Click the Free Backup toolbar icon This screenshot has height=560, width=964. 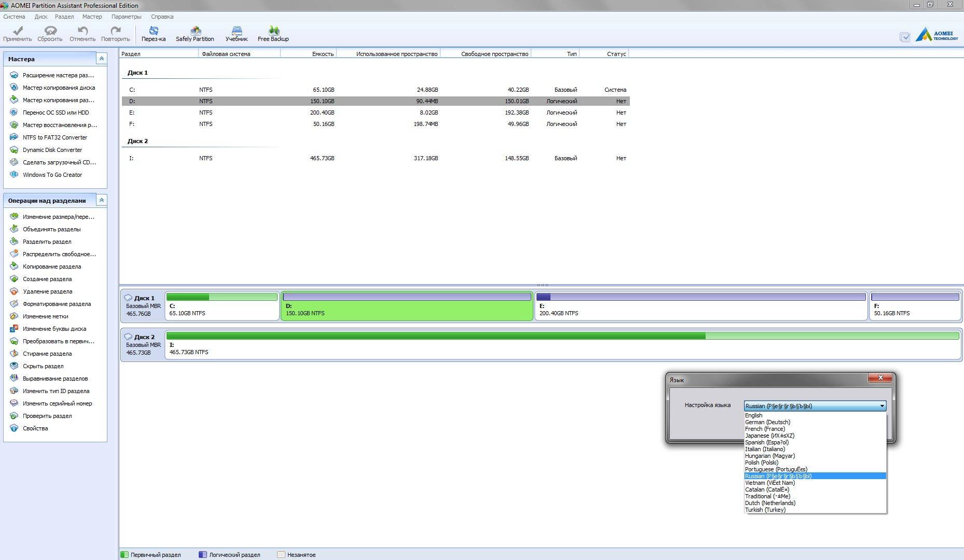coord(273,34)
